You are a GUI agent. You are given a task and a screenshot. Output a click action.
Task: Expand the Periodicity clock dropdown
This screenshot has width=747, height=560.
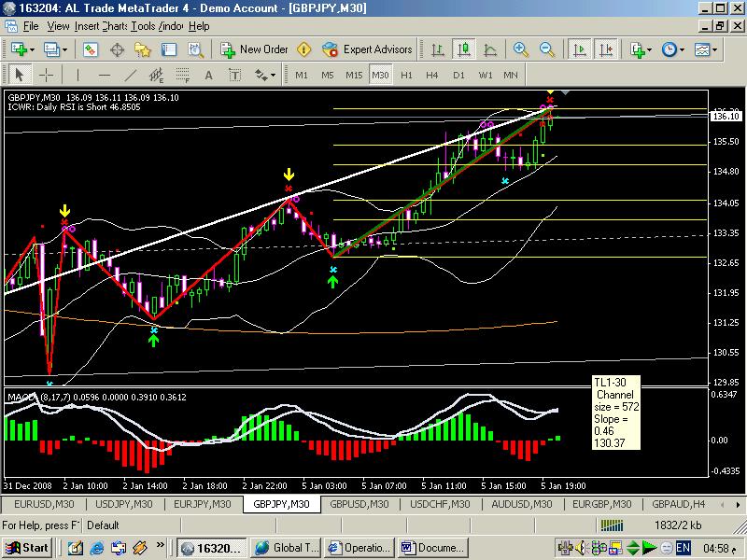pyautogui.click(x=673, y=49)
